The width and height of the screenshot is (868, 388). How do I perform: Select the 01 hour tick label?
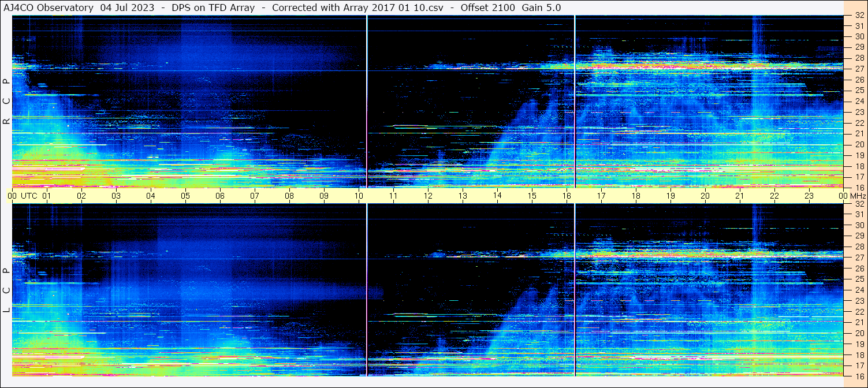coord(47,196)
